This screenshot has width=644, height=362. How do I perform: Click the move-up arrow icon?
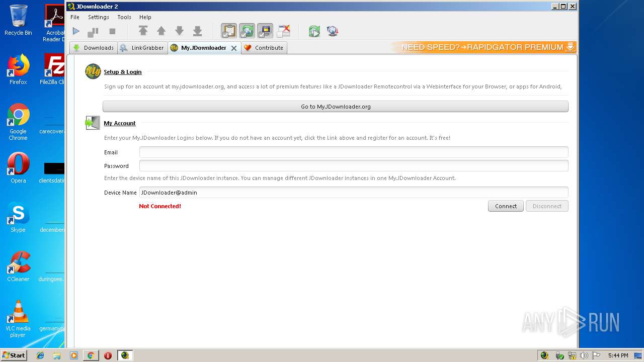pyautogui.click(x=162, y=31)
